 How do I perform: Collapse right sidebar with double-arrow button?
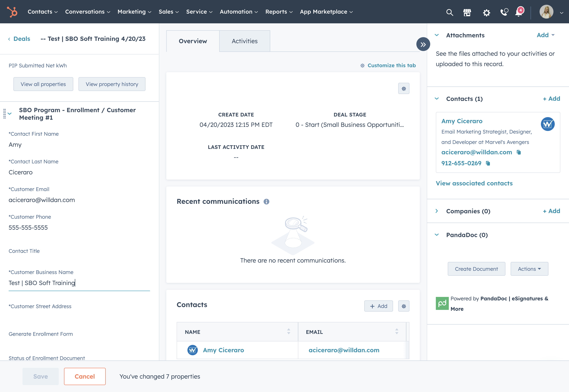[423, 44]
